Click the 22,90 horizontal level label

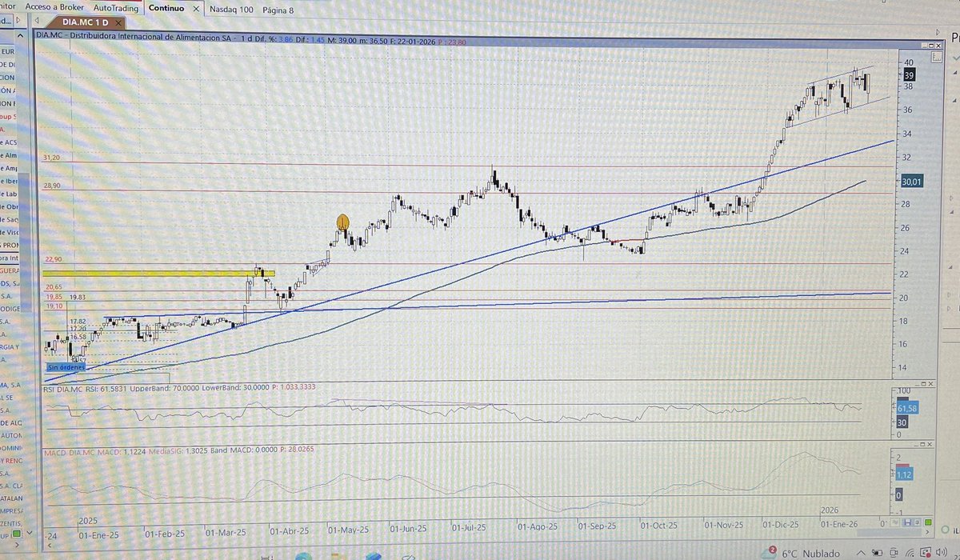coord(54,258)
